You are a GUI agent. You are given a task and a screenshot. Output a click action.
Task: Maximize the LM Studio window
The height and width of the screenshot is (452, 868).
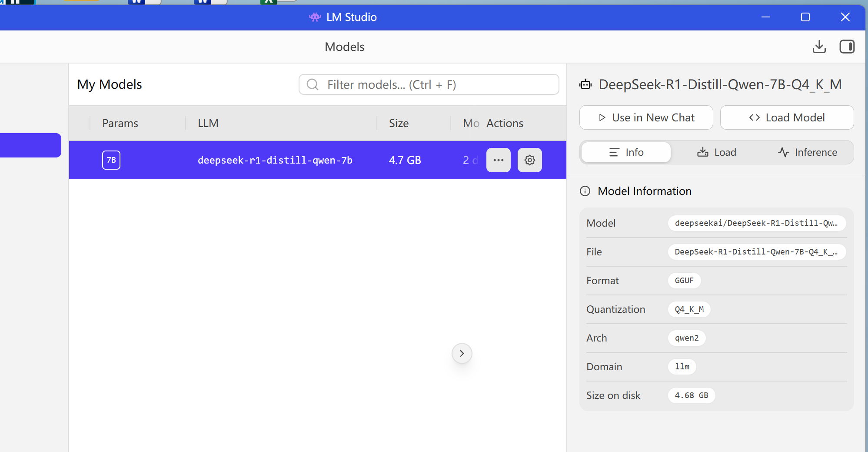[805, 17]
